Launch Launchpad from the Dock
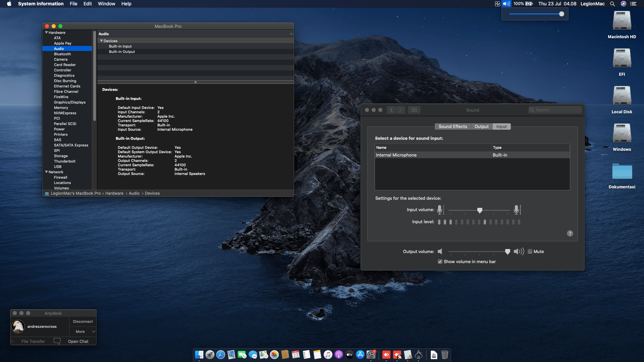Image resolution: width=644 pixels, height=362 pixels. coord(210,355)
